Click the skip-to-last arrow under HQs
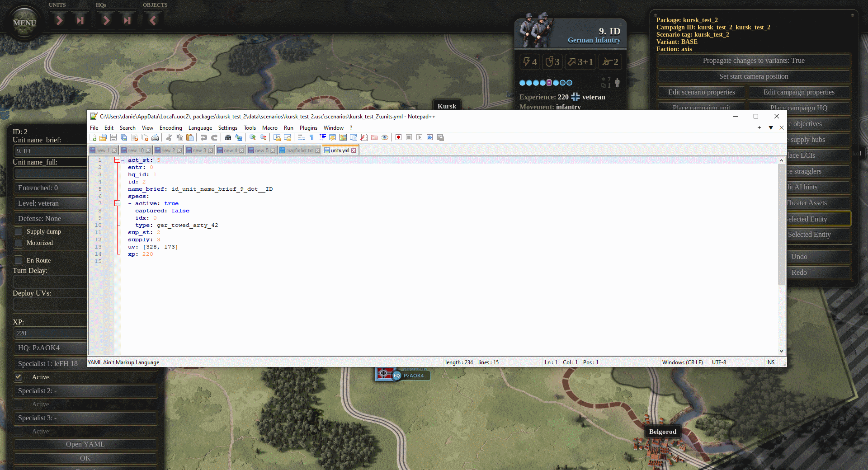This screenshot has height=470, width=868. (127, 20)
